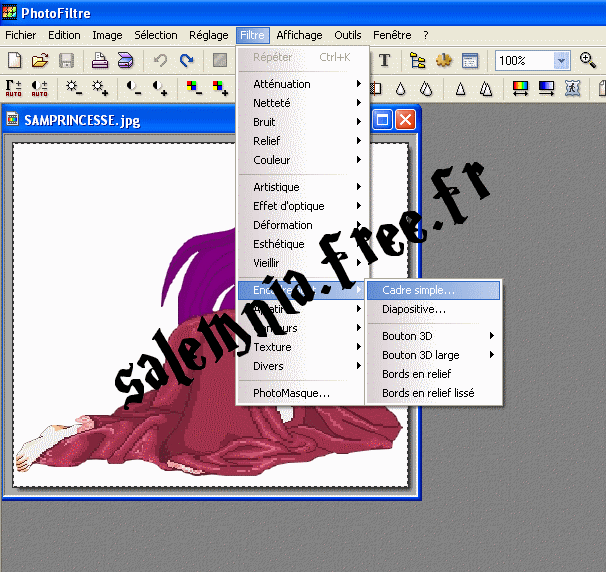Open the Affichage menu
606x572 pixels.
point(299,35)
